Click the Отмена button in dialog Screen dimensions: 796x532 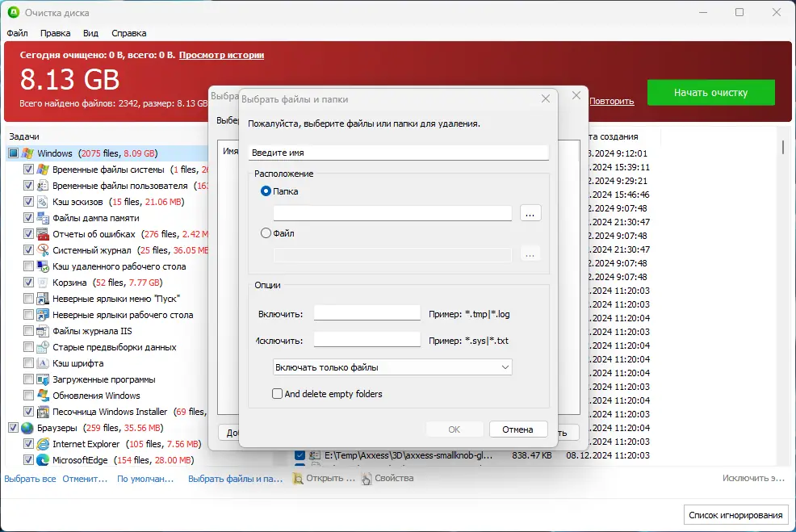pos(517,429)
